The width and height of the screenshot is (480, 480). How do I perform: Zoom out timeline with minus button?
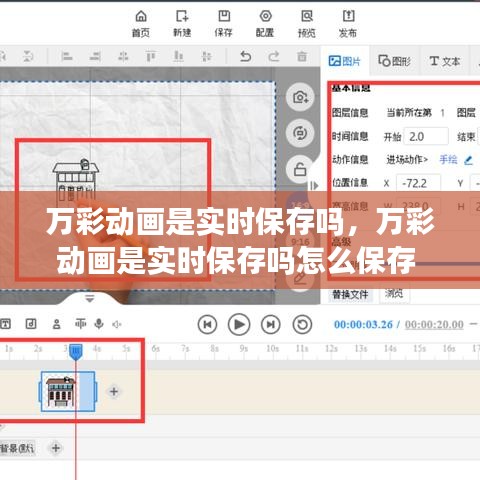[x=473, y=324]
